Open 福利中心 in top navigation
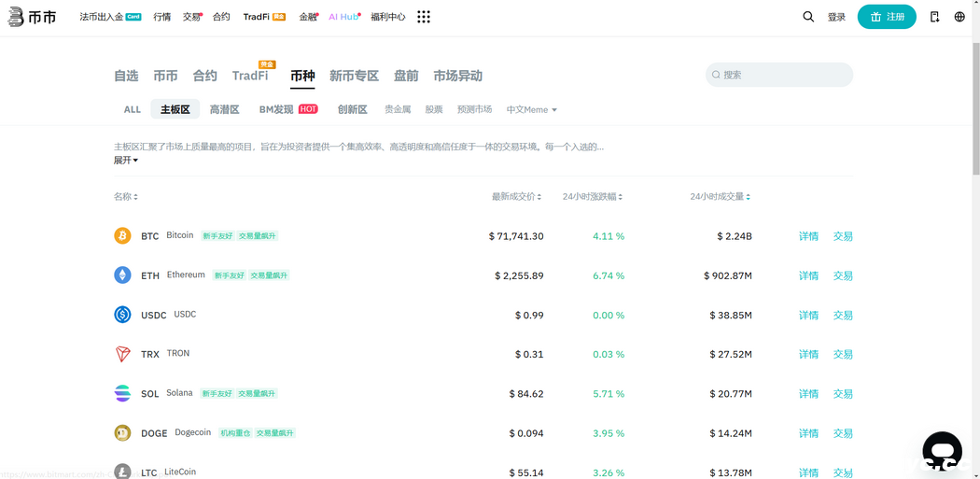Image resolution: width=980 pixels, height=479 pixels. 388,17
